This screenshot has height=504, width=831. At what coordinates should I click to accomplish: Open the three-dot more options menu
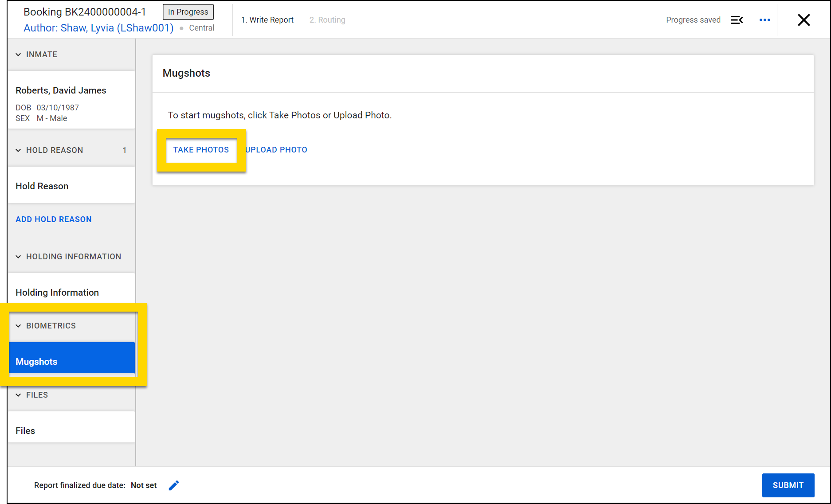click(764, 20)
